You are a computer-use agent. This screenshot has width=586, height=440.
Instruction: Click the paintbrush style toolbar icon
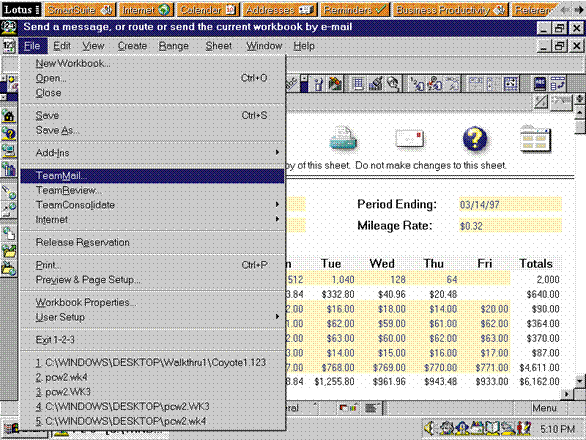[x=376, y=84]
